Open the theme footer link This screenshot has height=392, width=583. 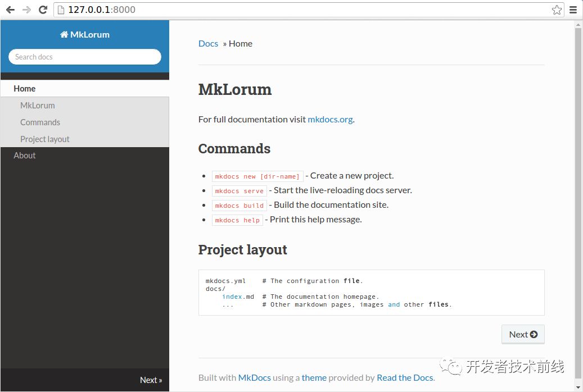coord(314,377)
